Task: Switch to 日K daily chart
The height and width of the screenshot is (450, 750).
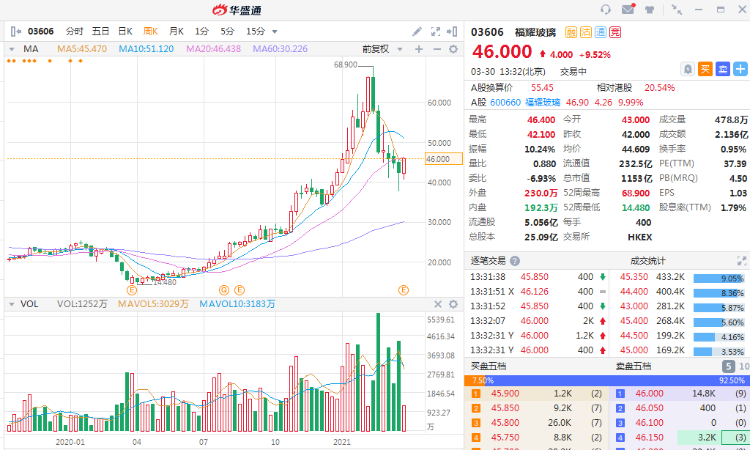Action: tap(125, 32)
